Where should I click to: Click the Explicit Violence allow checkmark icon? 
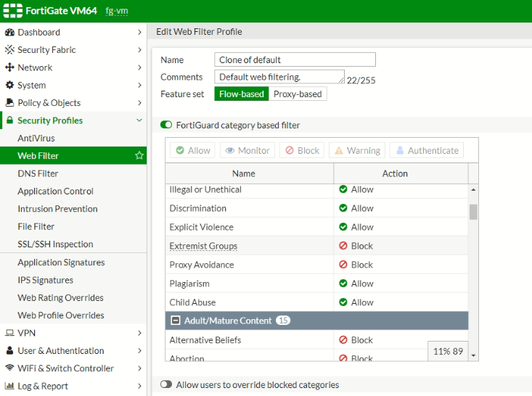click(x=343, y=227)
